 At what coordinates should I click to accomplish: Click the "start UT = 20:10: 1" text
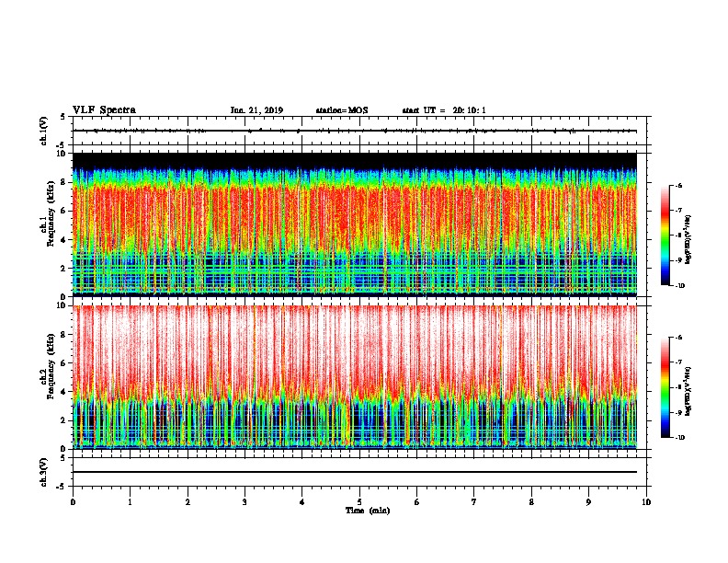(444, 110)
